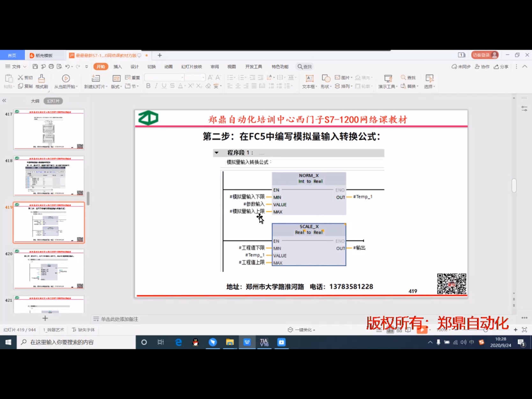The height and width of the screenshot is (399, 532).
Task: Click the Redo arrow icon
Action: tap(78, 66)
